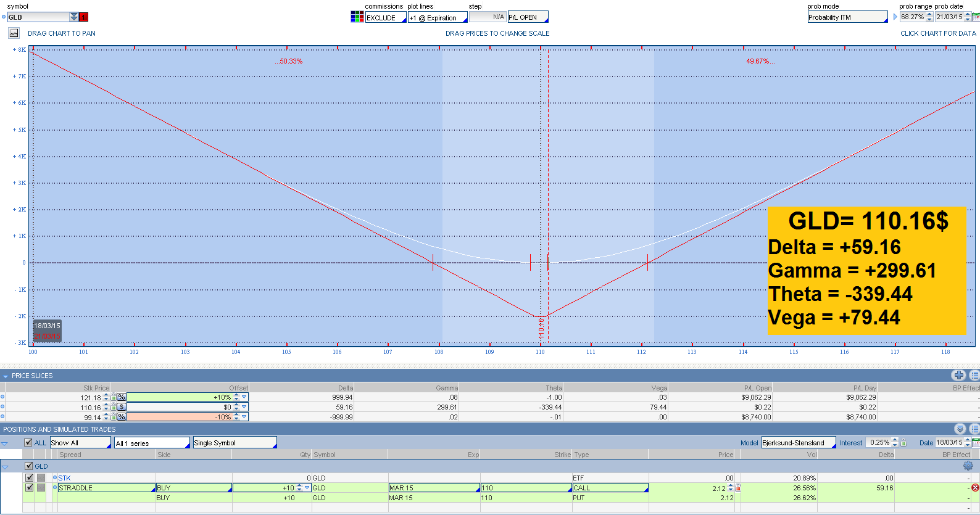Screen dimensions: 980x515
Task: Collapse the Price Slices section
Action: [x=5, y=376]
